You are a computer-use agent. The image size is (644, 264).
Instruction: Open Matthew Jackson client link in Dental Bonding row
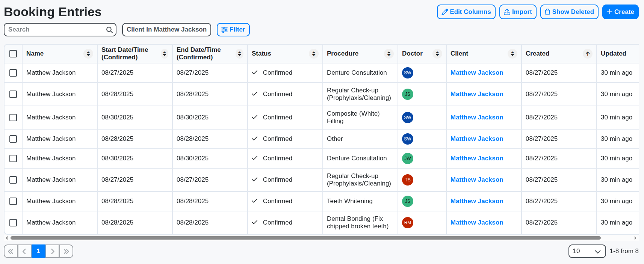477,223
